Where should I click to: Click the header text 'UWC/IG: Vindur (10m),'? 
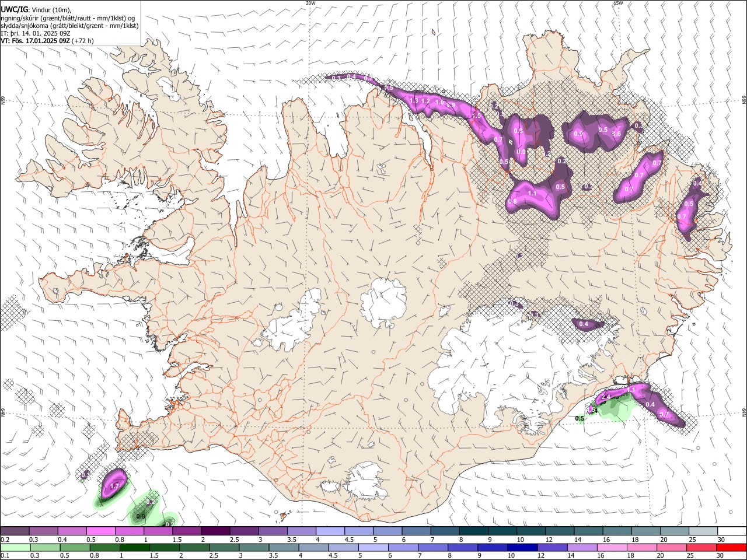36,10
